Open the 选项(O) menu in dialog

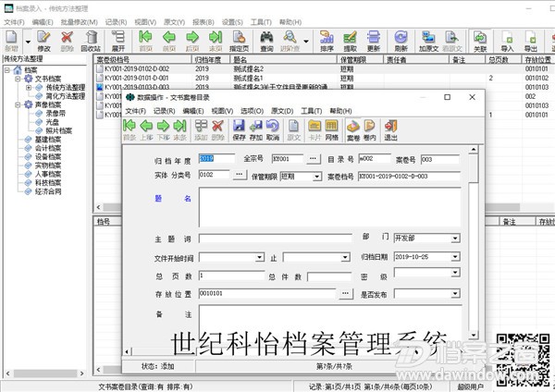pos(251,111)
